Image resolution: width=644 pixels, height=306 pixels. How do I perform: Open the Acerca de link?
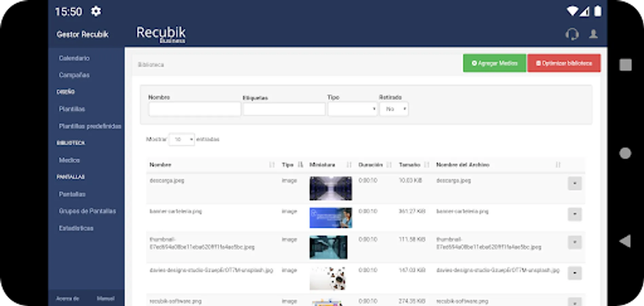68,299
